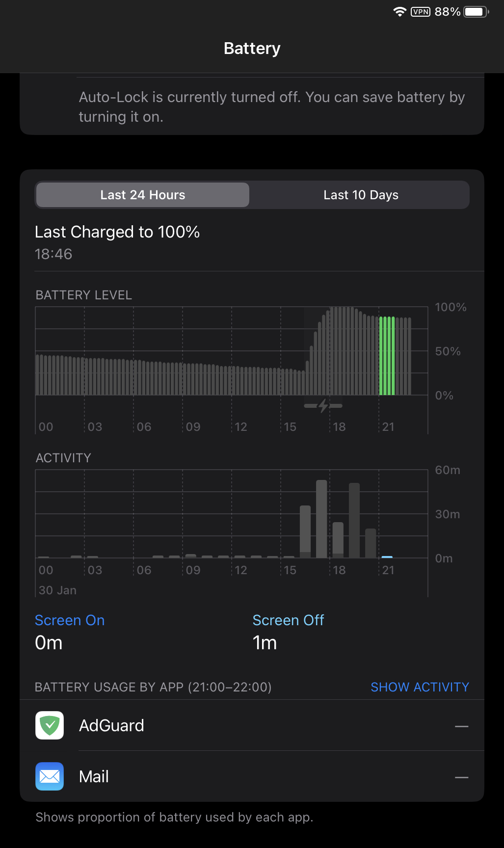Tap AdGuard's usage dash indicator

461,726
